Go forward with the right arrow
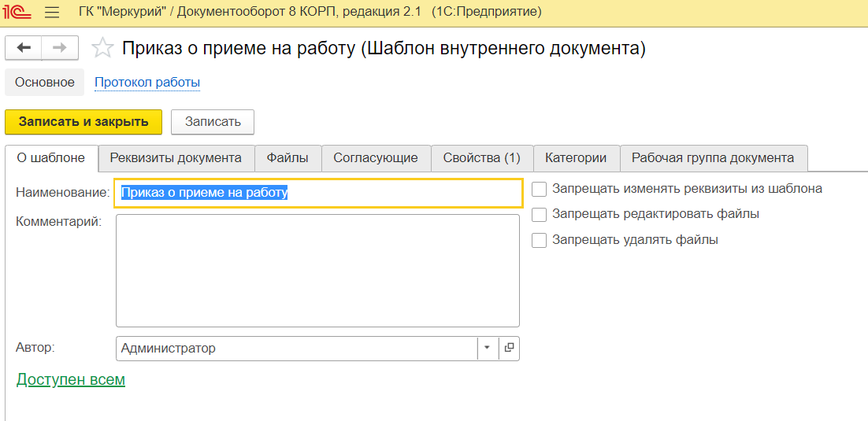 (60, 48)
